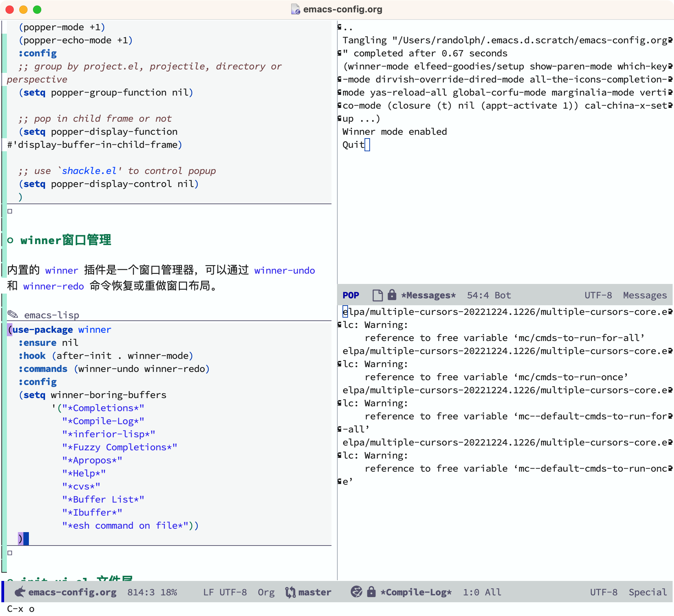The width and height of the screenshot is (674, 616).
Task: Click the setq popper-group-function nil line
Action: pos(106,92)
